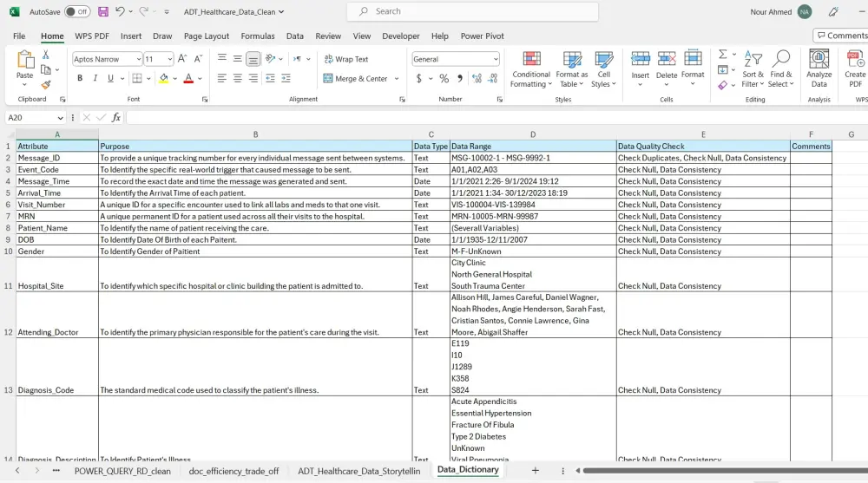868x483 pixels.
Task: Align text to middle vertically
Action: tap(237, 59)
